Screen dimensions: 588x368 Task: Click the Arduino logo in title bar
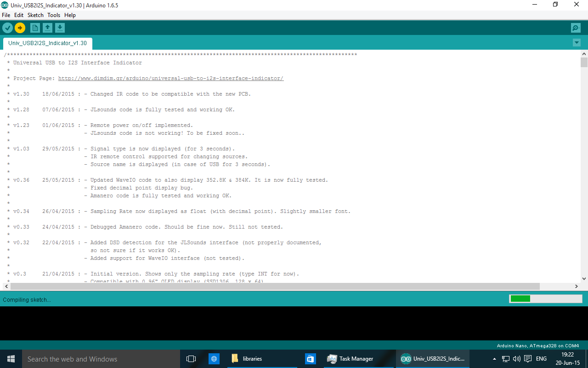coord(5,5)
